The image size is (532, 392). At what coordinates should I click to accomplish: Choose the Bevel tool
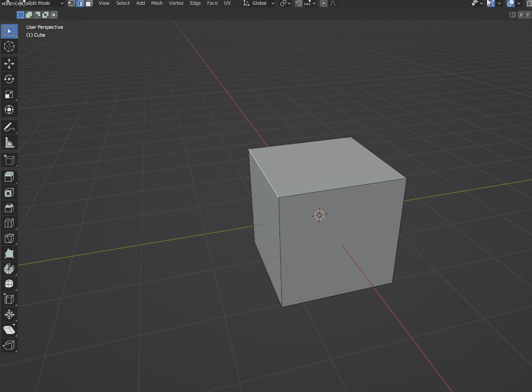tap(9, 208)
